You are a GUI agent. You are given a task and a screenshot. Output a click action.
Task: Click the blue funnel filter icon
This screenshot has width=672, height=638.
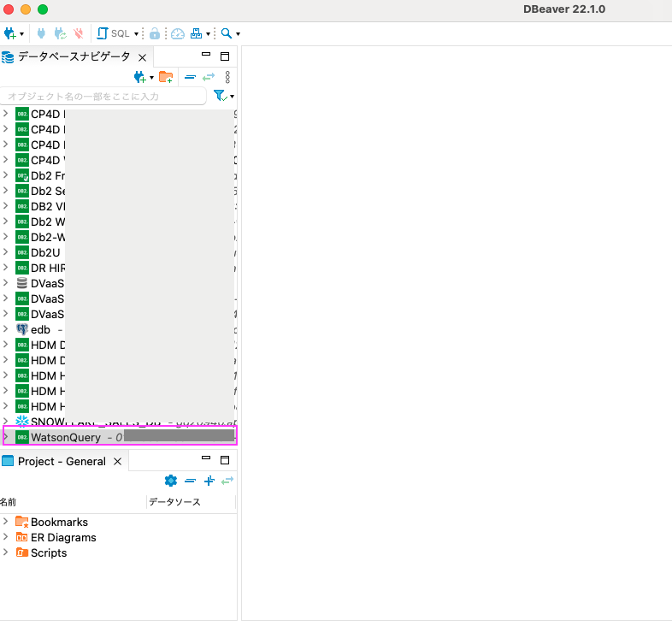pyautogui.click(x=220, y=96)
